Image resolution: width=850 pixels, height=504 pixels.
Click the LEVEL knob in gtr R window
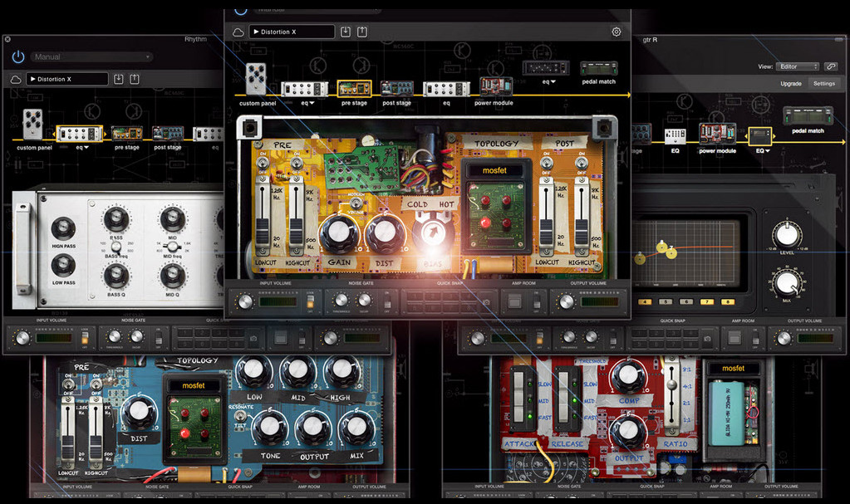tap(787, 234)
